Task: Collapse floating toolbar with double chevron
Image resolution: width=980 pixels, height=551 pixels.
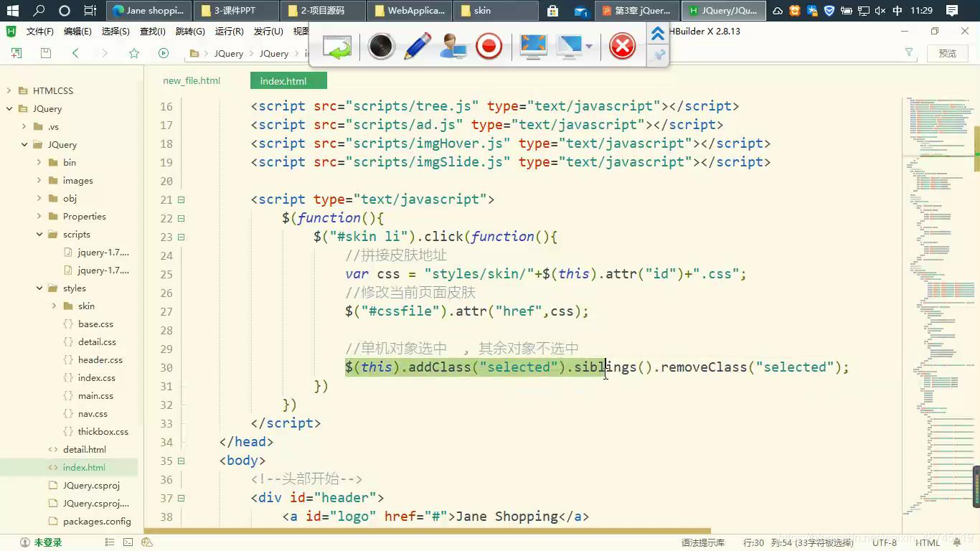Action: [658, 33]
